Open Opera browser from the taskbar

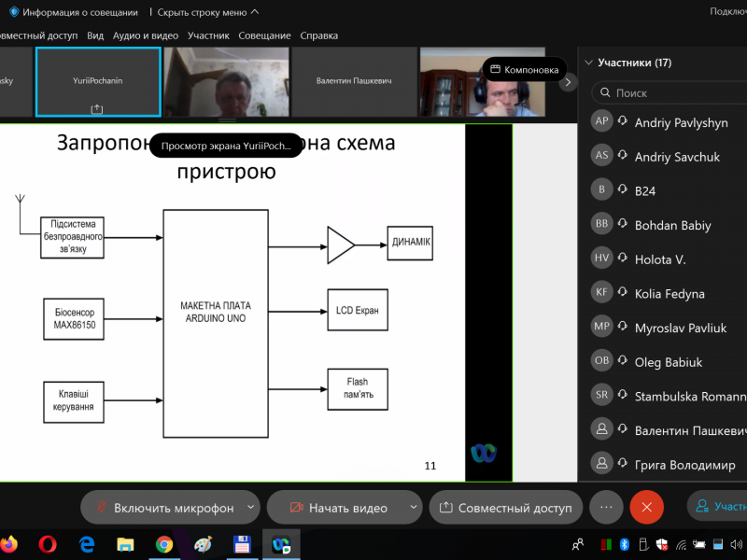(49, 544)
